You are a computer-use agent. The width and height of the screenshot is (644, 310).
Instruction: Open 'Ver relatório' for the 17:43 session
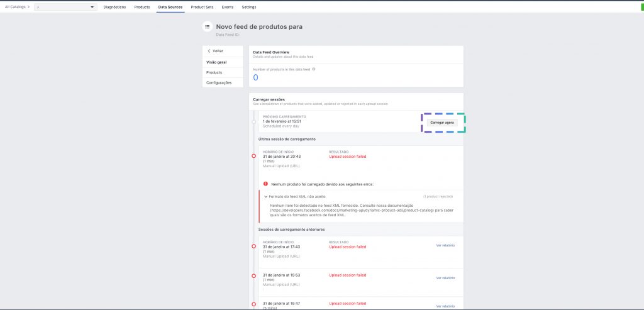point(445,245)
